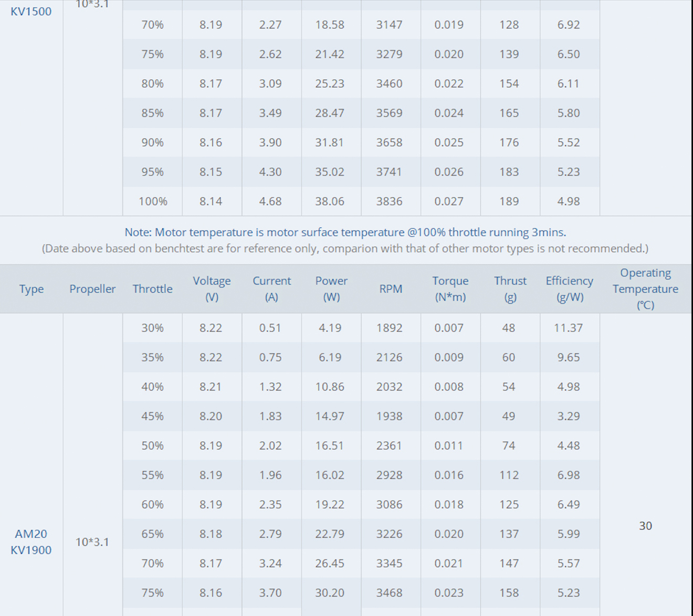Select the Throttle column header
The width and height of the screenshot is (693, 616).
(x=152, y=289)
